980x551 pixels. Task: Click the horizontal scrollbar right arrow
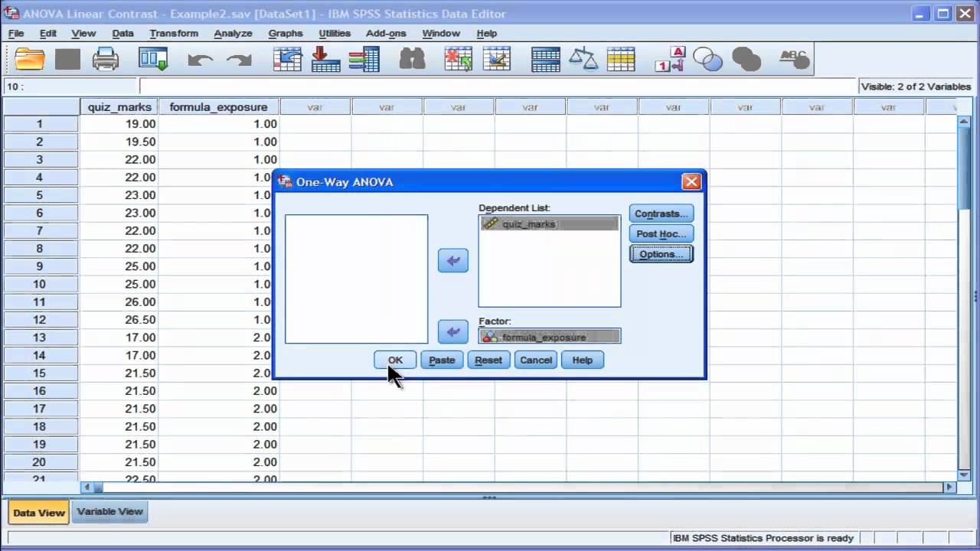tap(949, 487)
